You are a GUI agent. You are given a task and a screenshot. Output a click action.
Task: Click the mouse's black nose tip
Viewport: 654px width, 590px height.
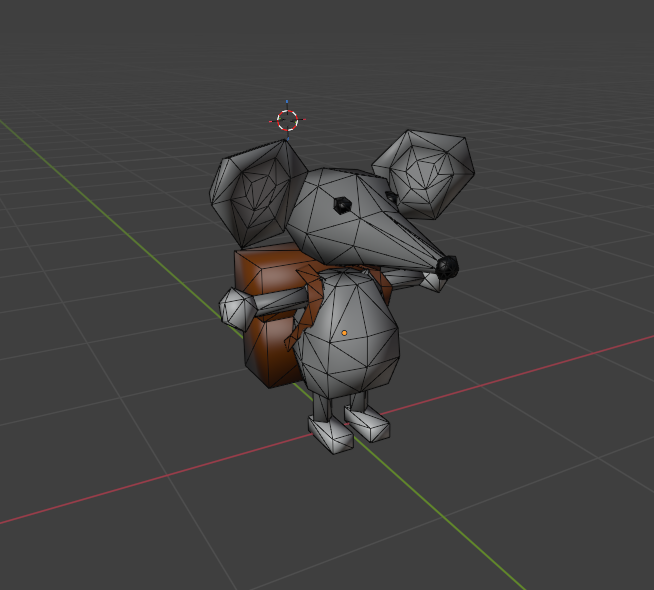(x=447, y=267)
